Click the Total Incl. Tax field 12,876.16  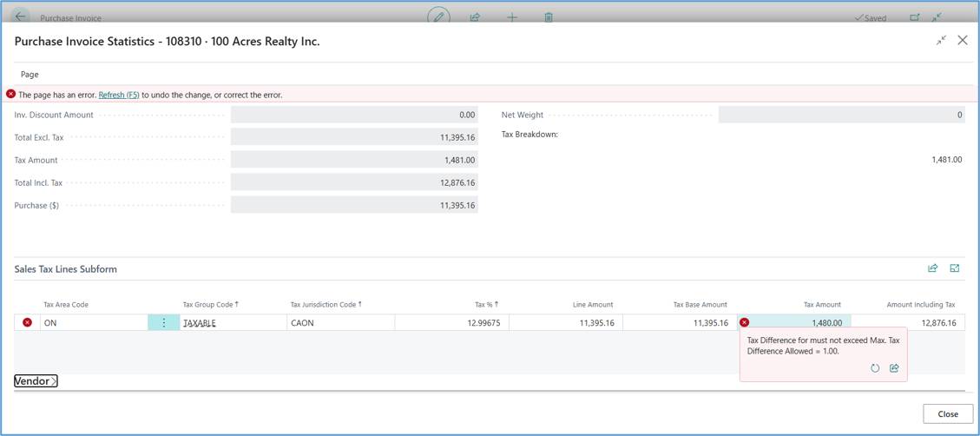[354, 182]
